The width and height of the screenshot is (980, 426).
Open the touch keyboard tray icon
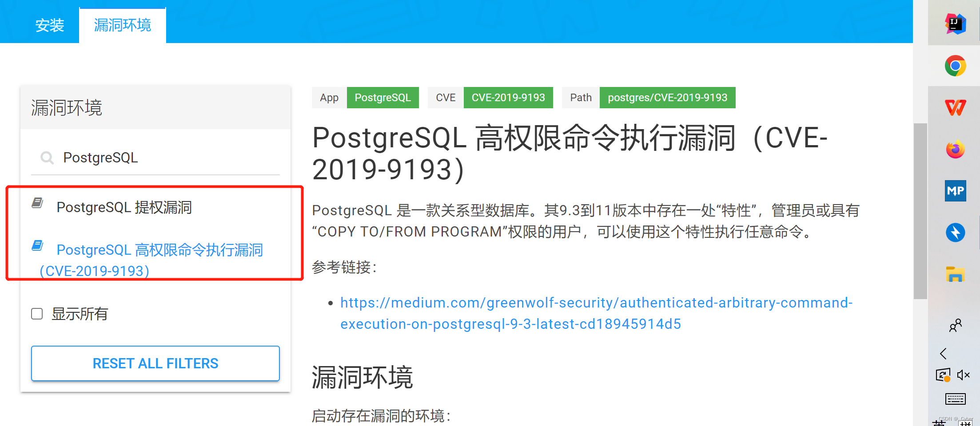tap(955, 399)
